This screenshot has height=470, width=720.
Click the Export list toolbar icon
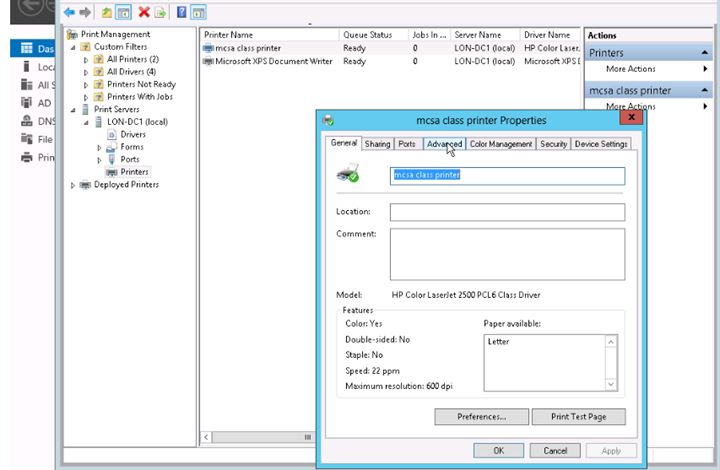[160, 12]
